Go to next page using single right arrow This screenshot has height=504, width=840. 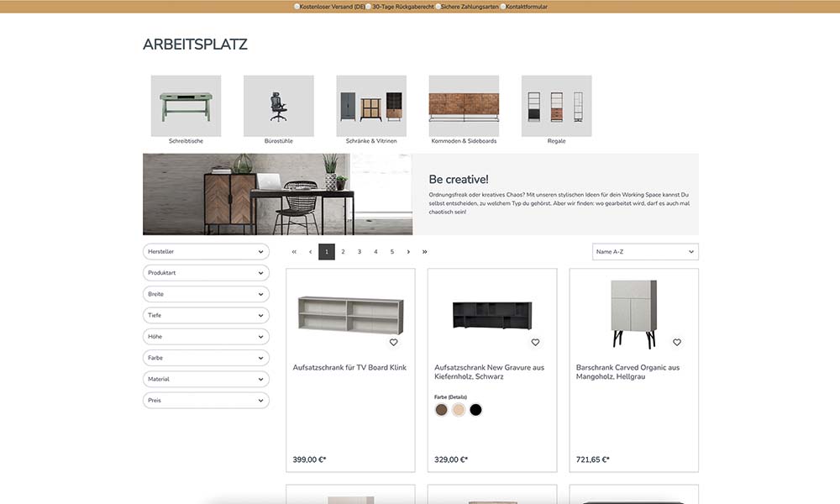click(x=408, y=252)
